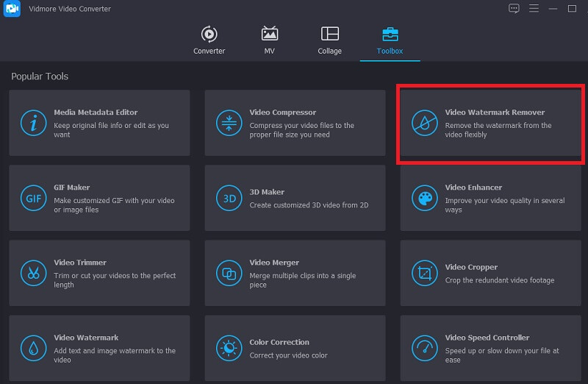588x384 pixels.
Task: Switch to the Converter tab
Action: [x=209, y=40]
